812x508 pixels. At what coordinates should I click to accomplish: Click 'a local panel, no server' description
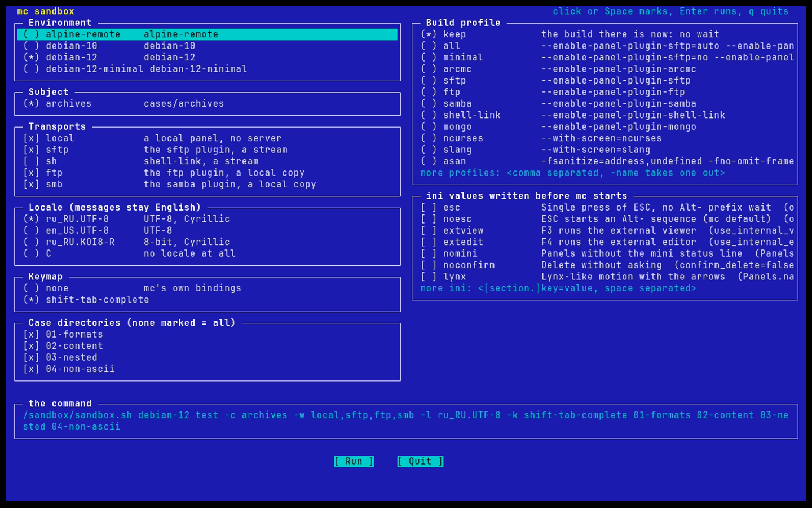click(213, 138)
